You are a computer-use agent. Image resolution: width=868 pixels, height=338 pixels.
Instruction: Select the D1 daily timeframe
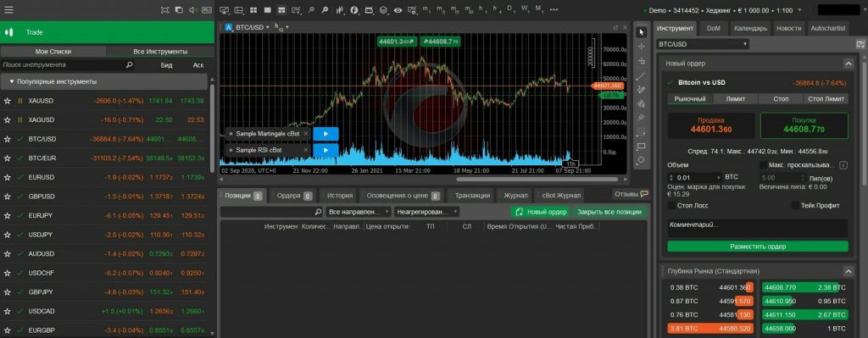click(x=510, y=10)
